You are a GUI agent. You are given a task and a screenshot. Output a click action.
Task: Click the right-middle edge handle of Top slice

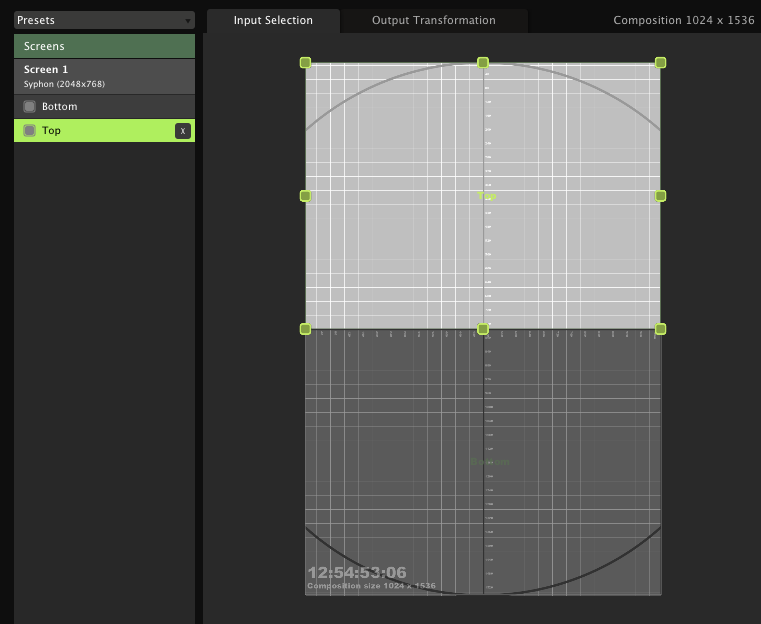(x=660, y=196)
